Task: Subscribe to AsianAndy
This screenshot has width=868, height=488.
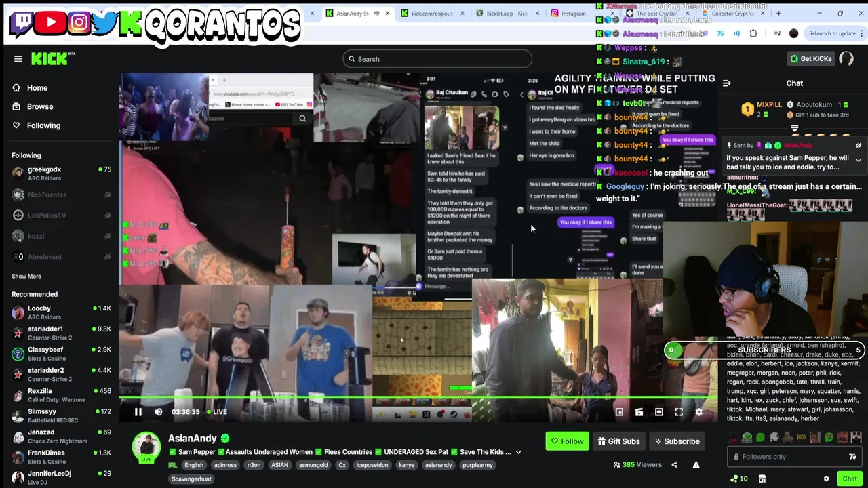Action: pos(677,441)
